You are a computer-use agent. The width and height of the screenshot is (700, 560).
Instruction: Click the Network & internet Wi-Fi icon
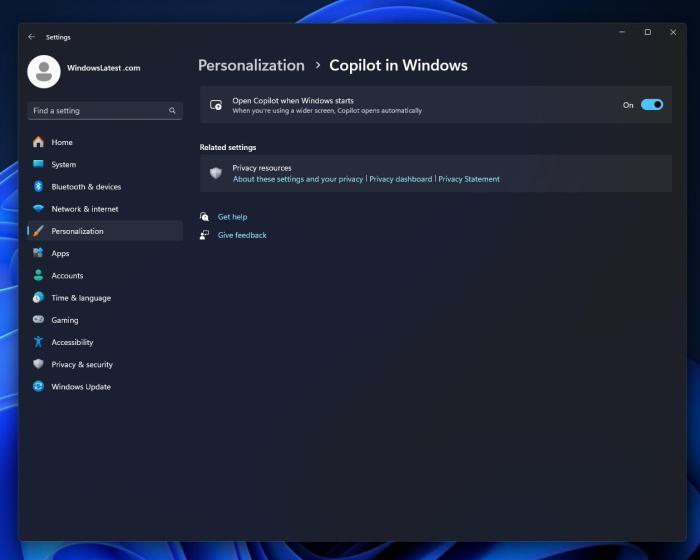click(38, 209)
